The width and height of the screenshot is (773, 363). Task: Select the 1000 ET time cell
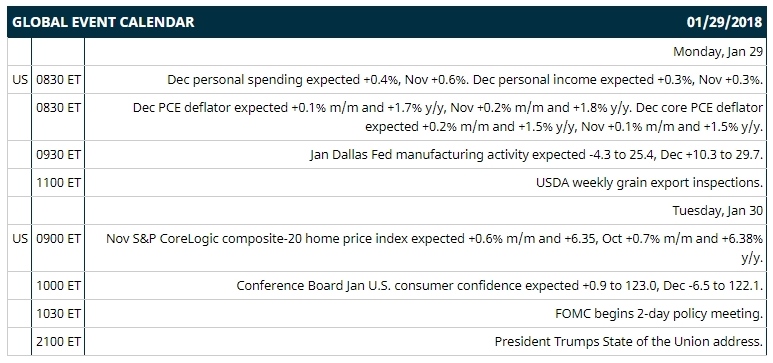click(x=58, y=286)
